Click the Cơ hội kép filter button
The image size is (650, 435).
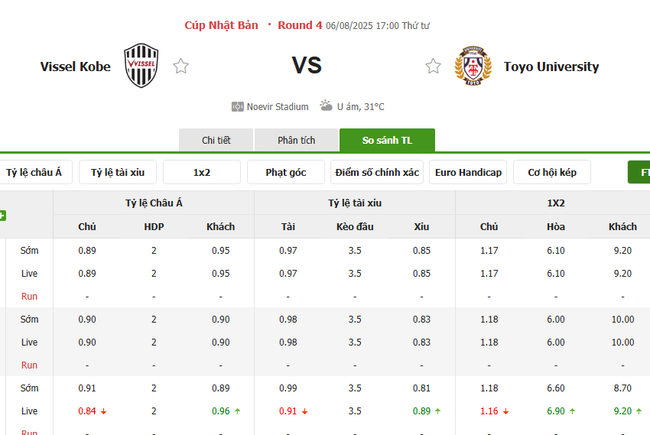552,172
